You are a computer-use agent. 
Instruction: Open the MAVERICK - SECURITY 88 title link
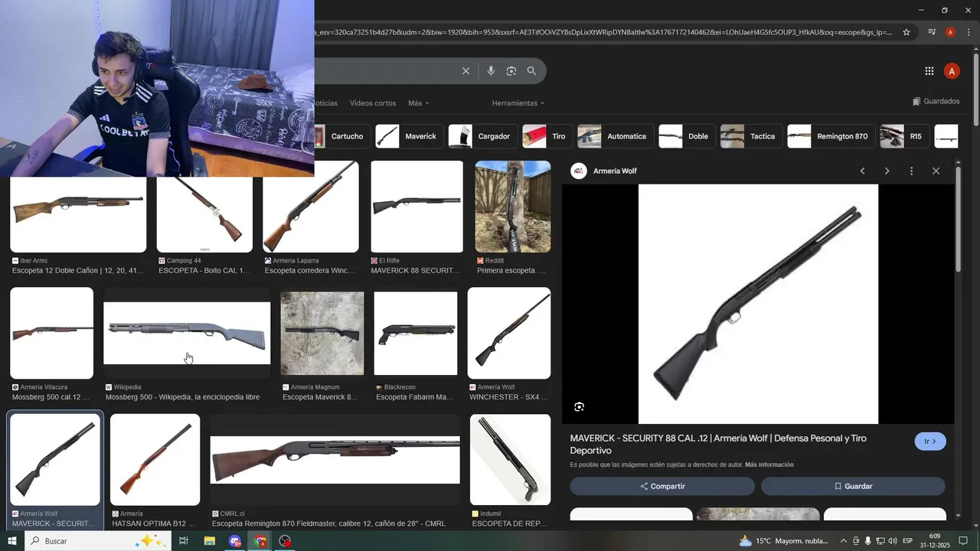pos(718,445)
